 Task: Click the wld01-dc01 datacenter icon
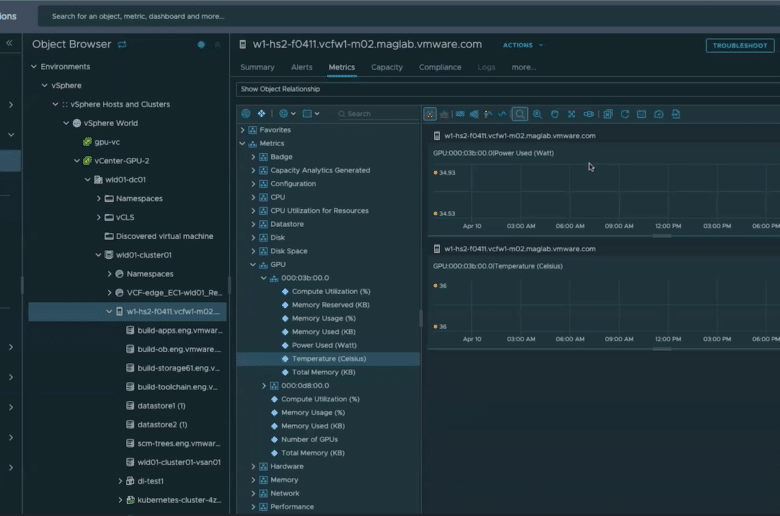click(x=98, y=180)
